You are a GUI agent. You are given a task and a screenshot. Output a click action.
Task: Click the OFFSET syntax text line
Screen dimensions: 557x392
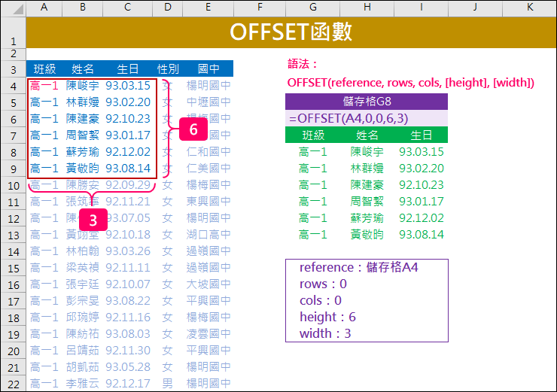[x=410, y=83]
